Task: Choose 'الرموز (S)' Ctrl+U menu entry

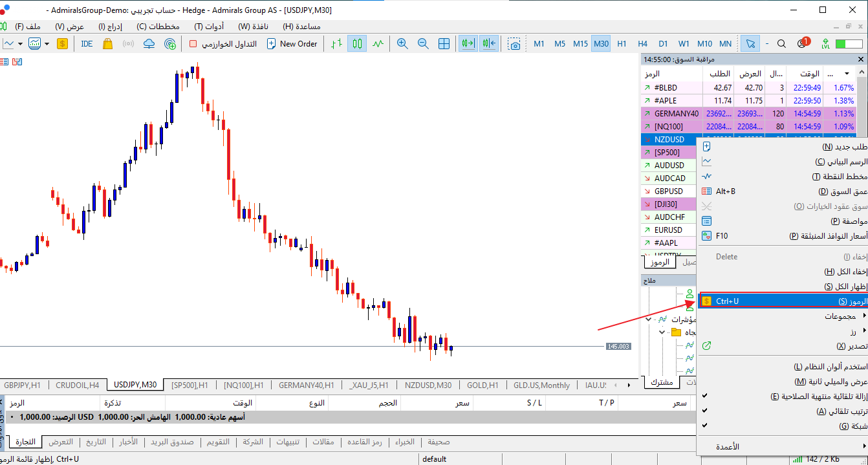Action: (783, 301)
